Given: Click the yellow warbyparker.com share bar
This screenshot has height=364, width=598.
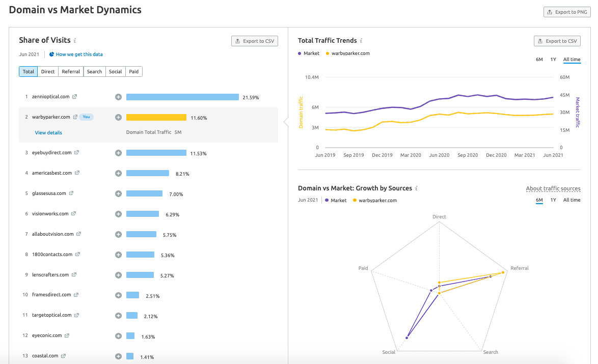Looking at the screenshot, I should [x=156, y=118].
